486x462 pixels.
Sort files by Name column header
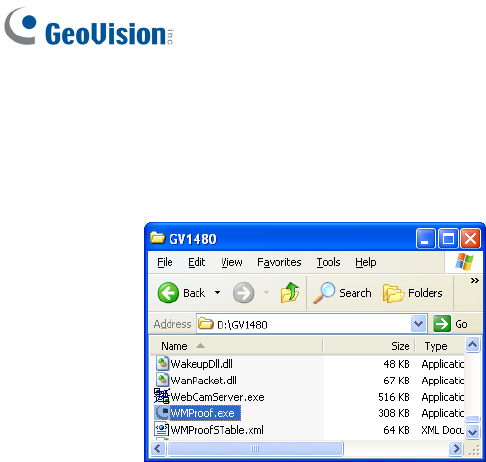coord(236,346)
